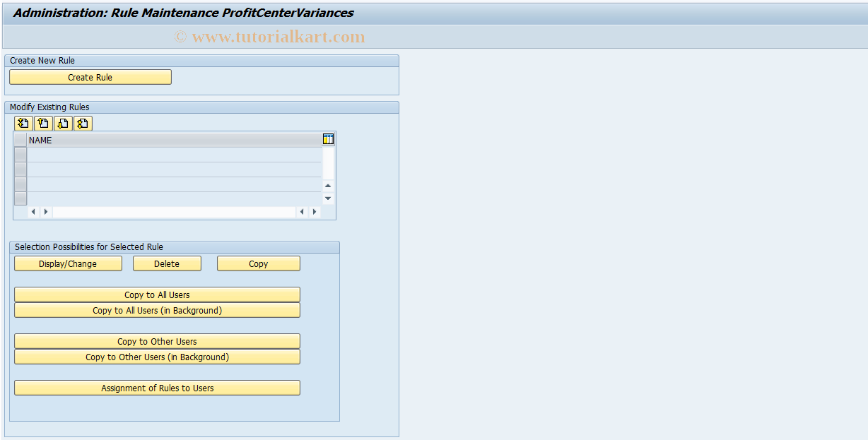
Task: Select the first row selector in rules table
Action: tap(20, 155)
